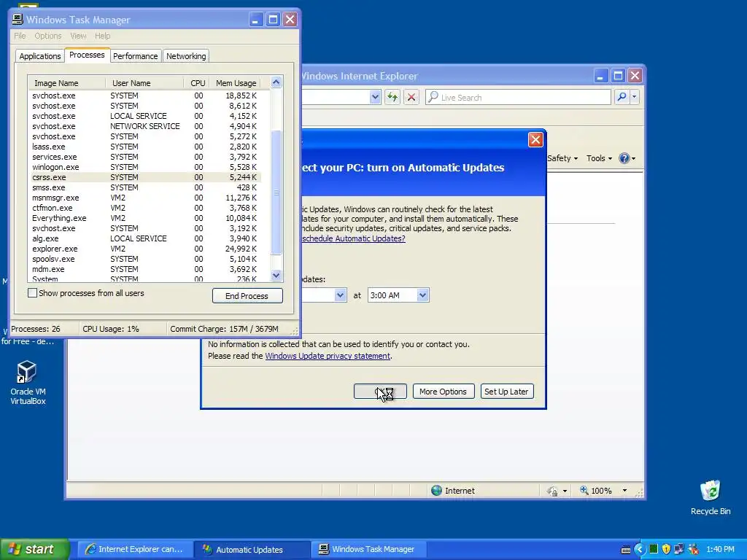Screen dimensions: 747x560
Task: Sort processes by CPU column
Action: pos(197,83)
